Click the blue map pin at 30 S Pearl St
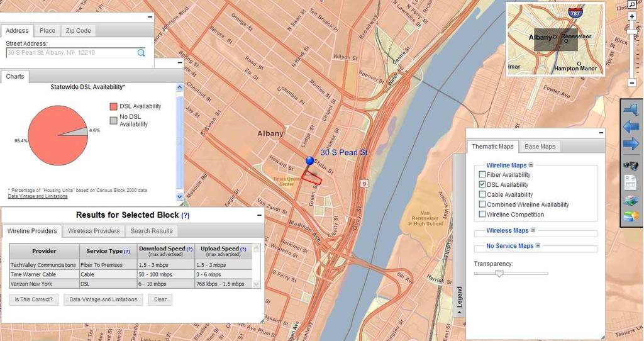 tap(310, 161)
